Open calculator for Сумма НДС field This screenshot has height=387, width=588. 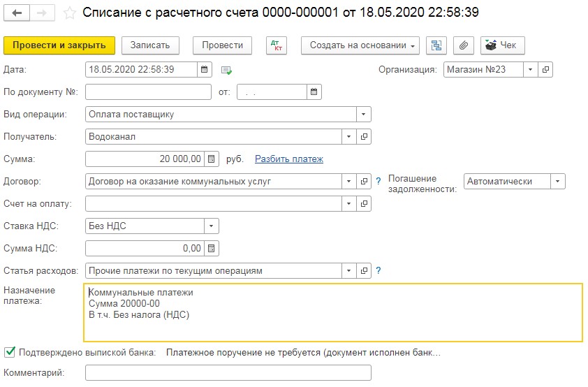(212, 248)
